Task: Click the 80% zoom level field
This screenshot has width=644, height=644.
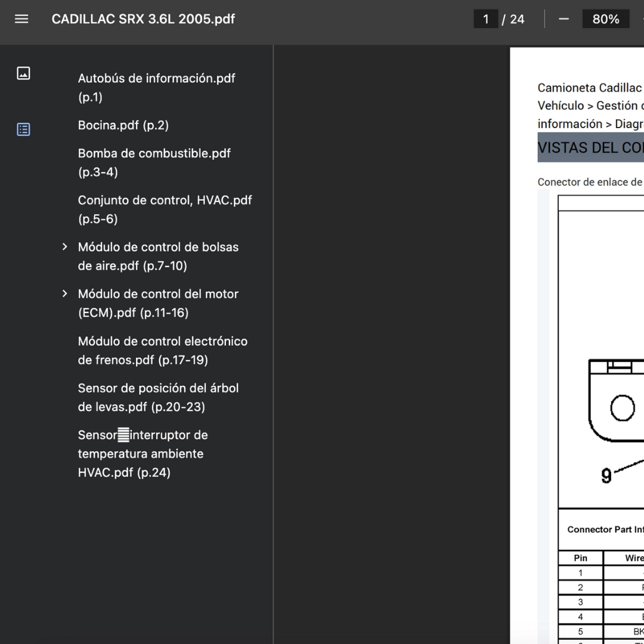Action: point(606,19)
